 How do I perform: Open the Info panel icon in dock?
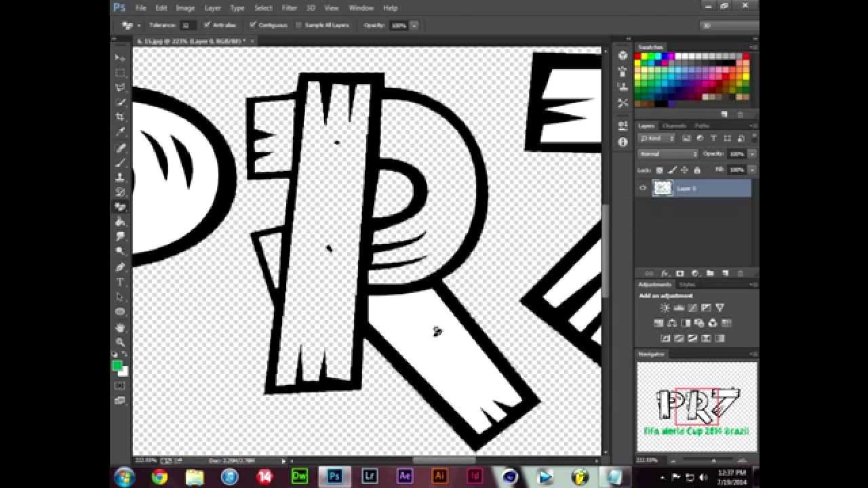pos(623,142)
